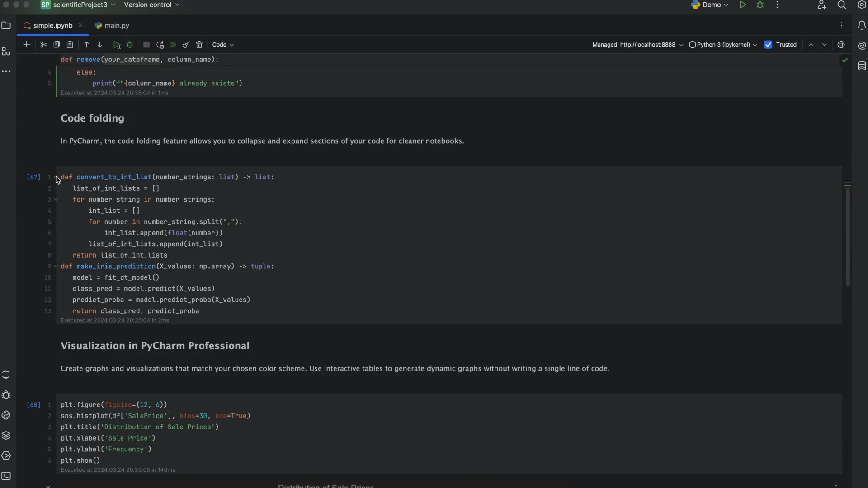Screen dimensions: 868x488
Task: Open the notebook in browser via the globe icon
Action: click(x=841, y=45)
